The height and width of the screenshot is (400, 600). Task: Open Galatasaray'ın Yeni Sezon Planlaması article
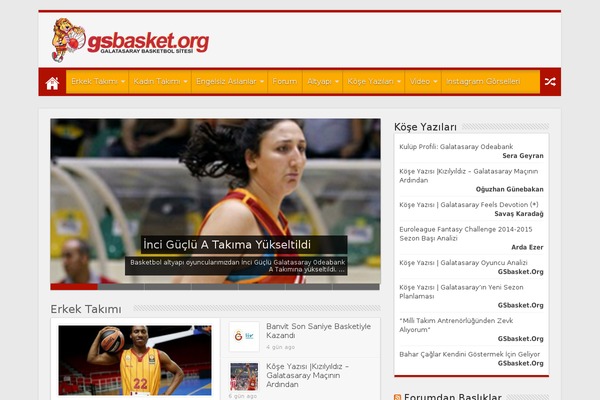click(x=461, y=292)
